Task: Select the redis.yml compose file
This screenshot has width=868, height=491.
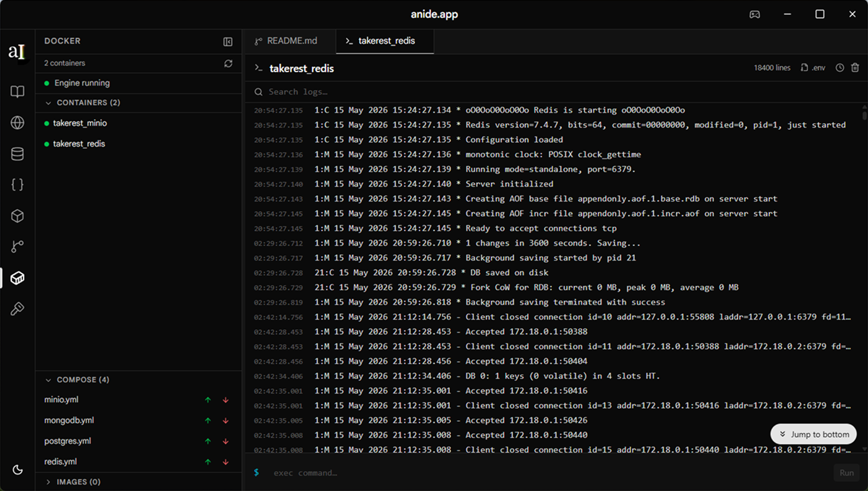Action: [x=60, y=462]
